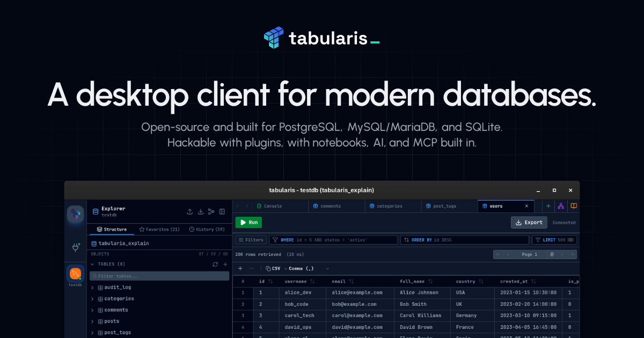
Task: Open the CSV copy format dropdown arrow
Action: [x=286, y=268]
